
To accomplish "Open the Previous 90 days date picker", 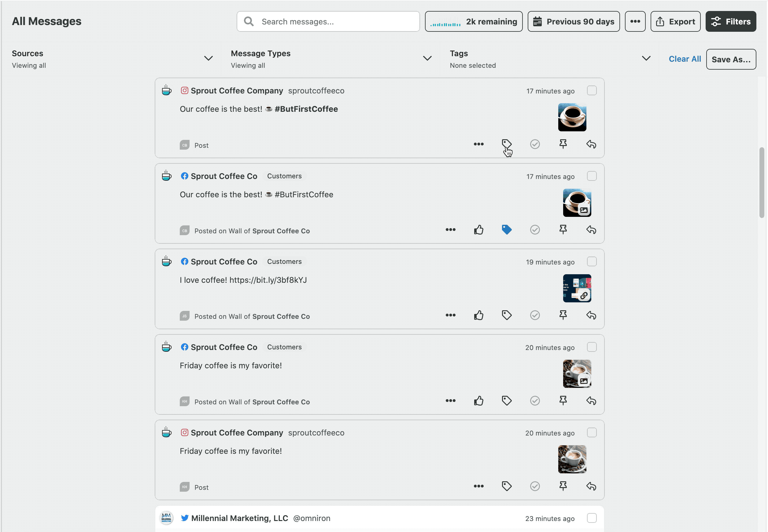I will pos(573,22).
